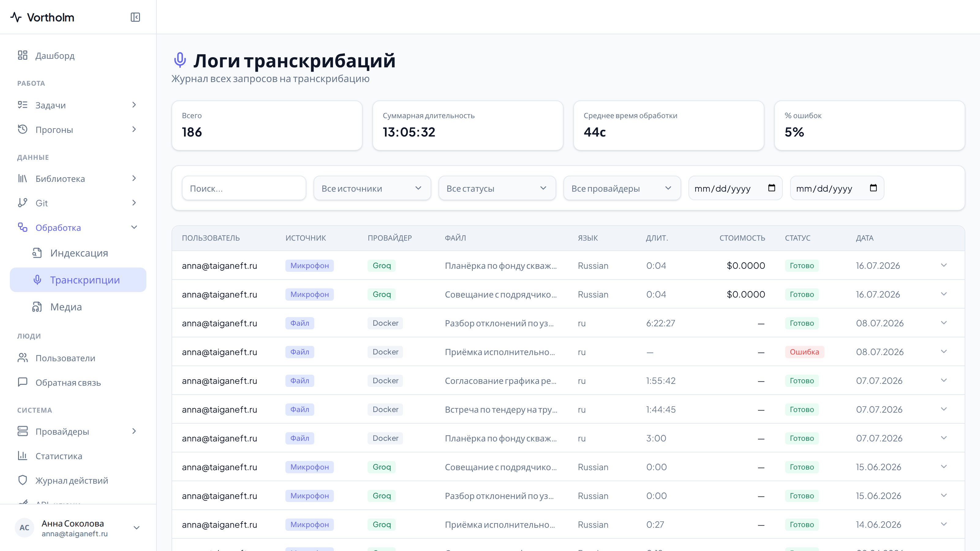Open the Все провайдеры dropdown

622,188
